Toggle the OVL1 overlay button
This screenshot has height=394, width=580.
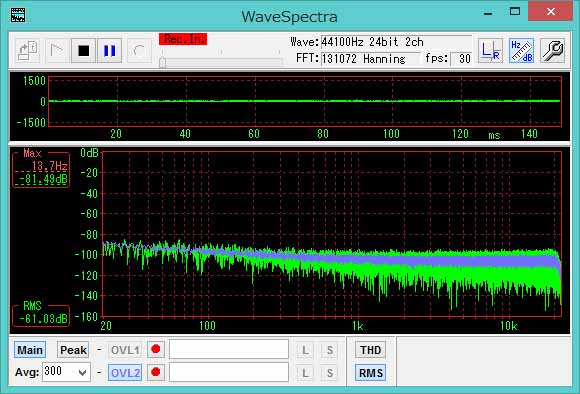coord(125,350)
